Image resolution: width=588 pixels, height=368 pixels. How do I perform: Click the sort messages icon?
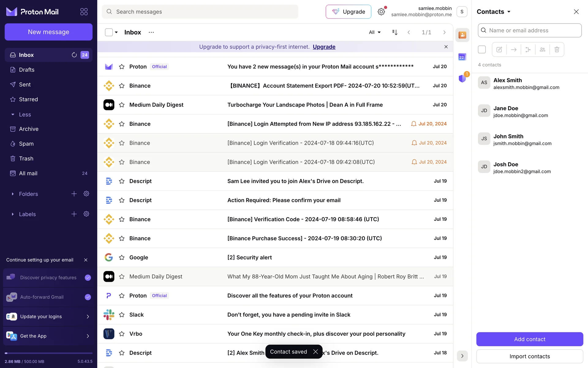click(x=395, y=32)
